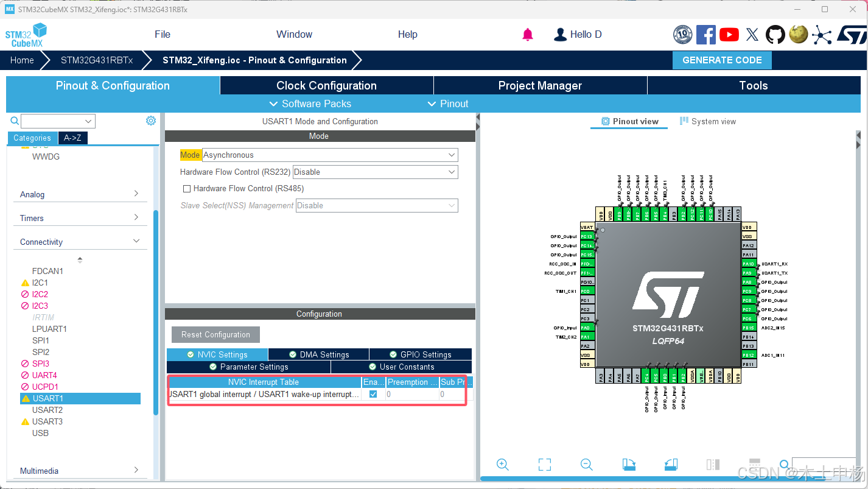Click the PA10 USART1_RX pin on the chip

click(x=749, y=264)
